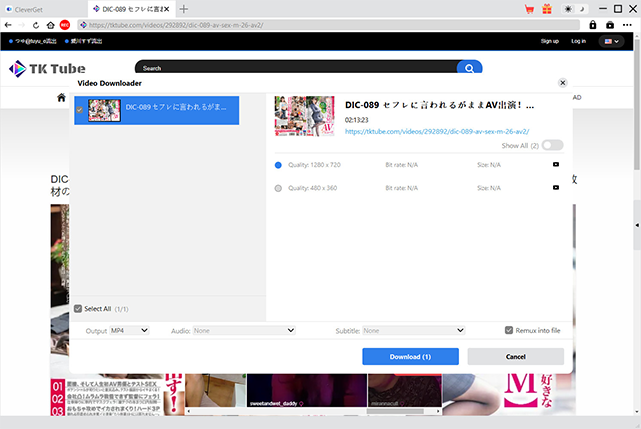The height and width of the screenshot is (429, 641).
Task: Open the browser home page icon
Action: pos(50,25)
